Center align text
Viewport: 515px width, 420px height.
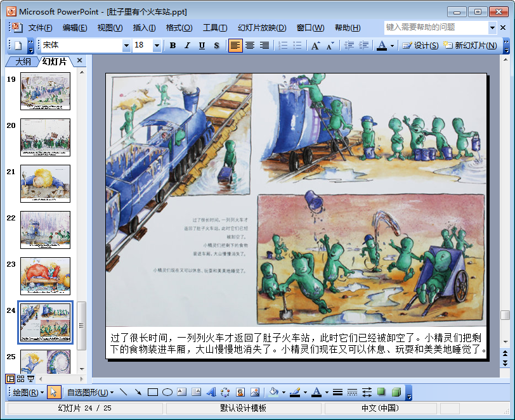point(250,45)
